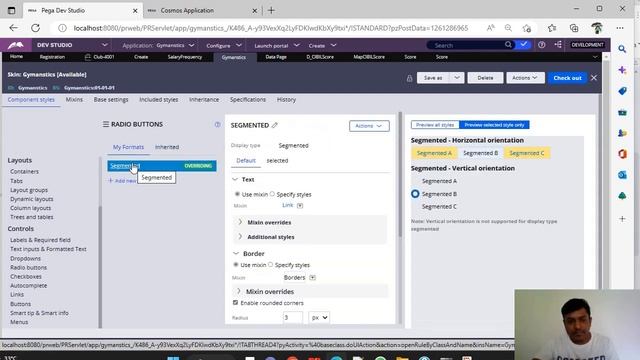Open a new browser tab with plus
The height and width of the screenshot is (360, 640).
pos(271,11)
